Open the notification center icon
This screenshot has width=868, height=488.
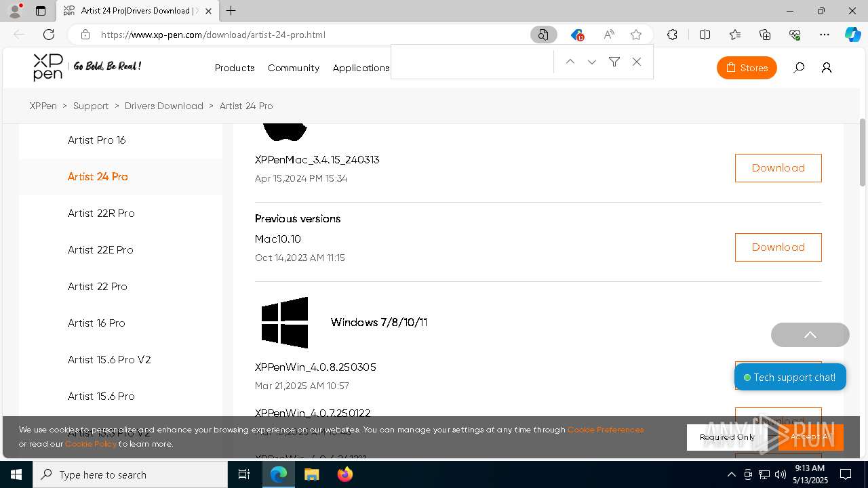pos(846,475)
